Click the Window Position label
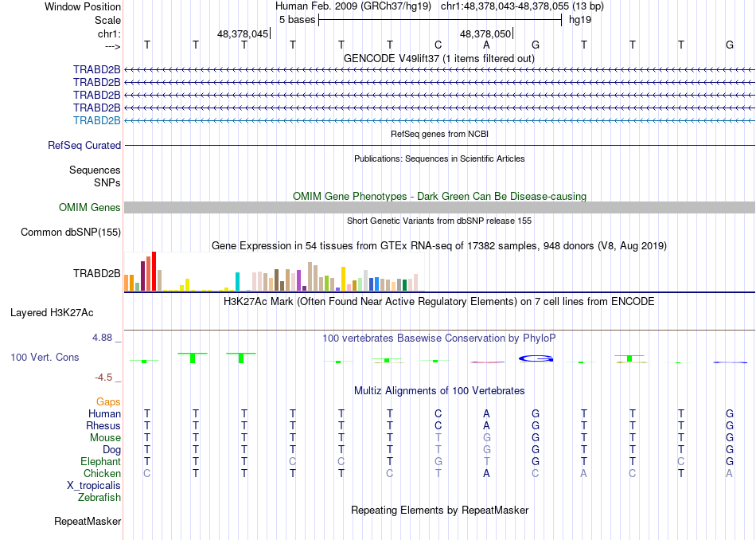This screenshot has width=756, height=540. (x=83, y=6)
